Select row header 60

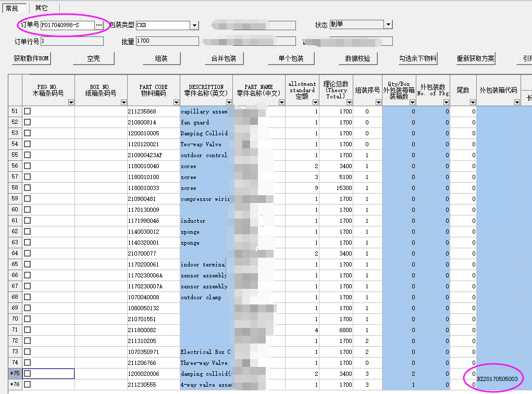(x=15, y=210)
